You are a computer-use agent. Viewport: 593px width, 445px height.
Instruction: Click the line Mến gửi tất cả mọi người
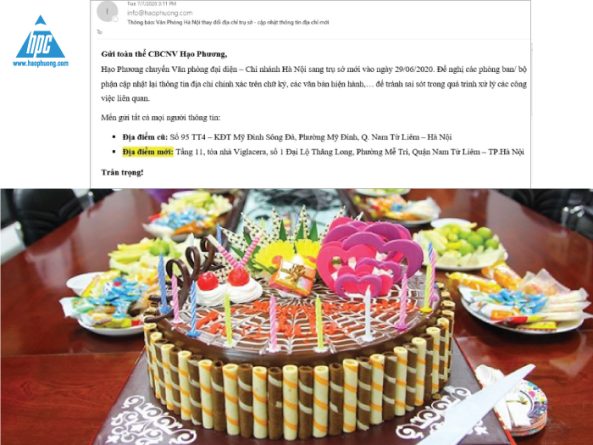pyautogui.click(x=160, y=118)
